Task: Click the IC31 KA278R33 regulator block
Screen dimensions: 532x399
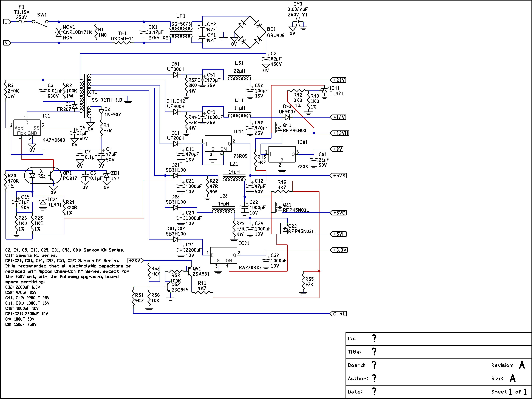Action: tap(223, 255)
